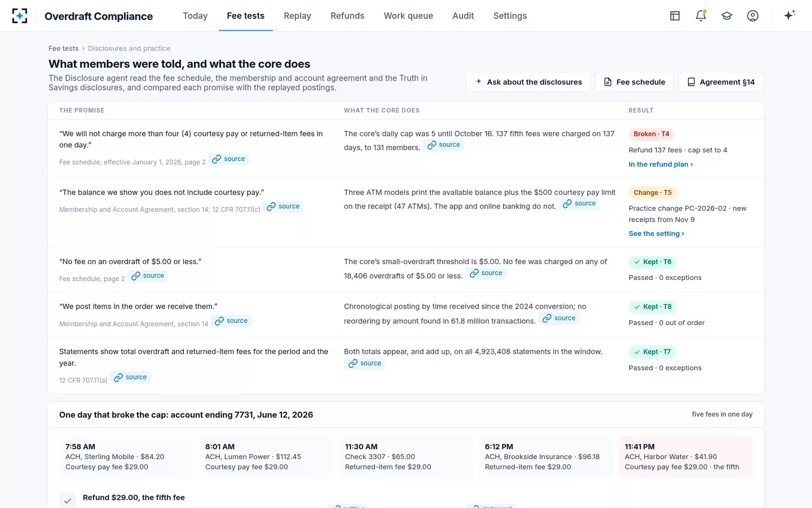Open source link for four fees promise
Screen dimensions: 812x508
(x=228, y=159)
